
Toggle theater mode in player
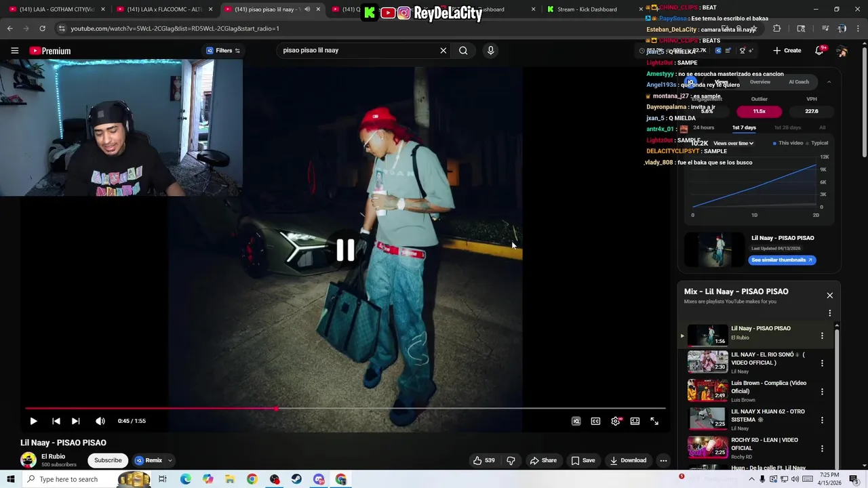[635, 421]
